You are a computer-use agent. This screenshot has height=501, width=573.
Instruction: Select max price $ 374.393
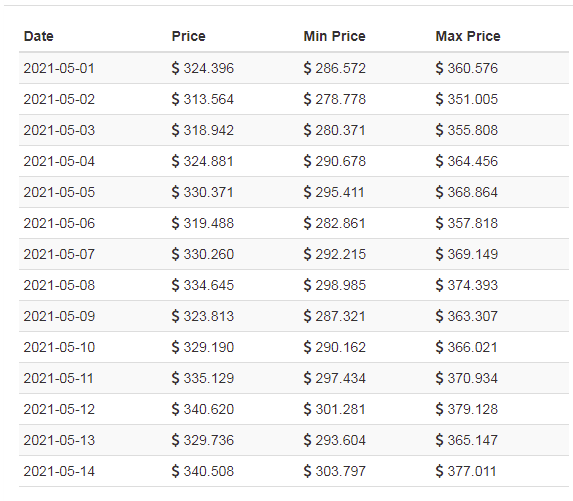[466, 285]
